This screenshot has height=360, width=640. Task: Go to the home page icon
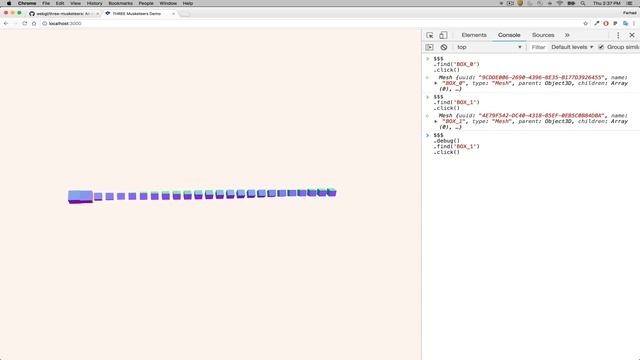point(34,24)
